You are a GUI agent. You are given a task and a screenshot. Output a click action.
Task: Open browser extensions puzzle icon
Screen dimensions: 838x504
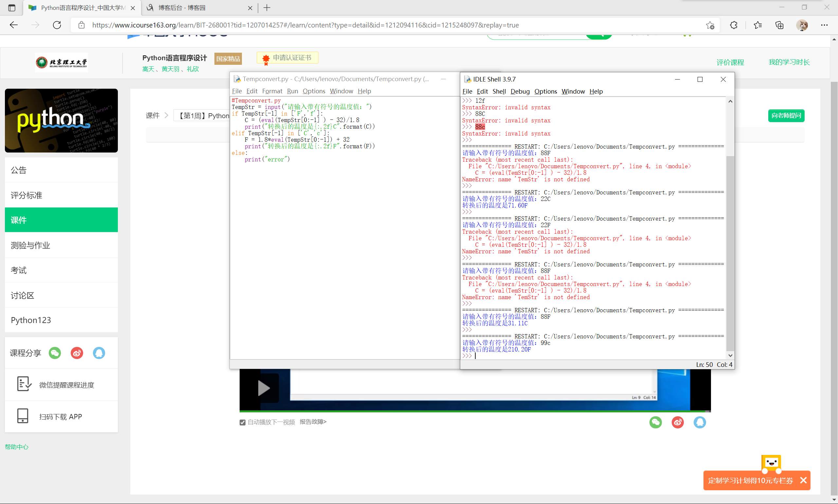(733, 25)
